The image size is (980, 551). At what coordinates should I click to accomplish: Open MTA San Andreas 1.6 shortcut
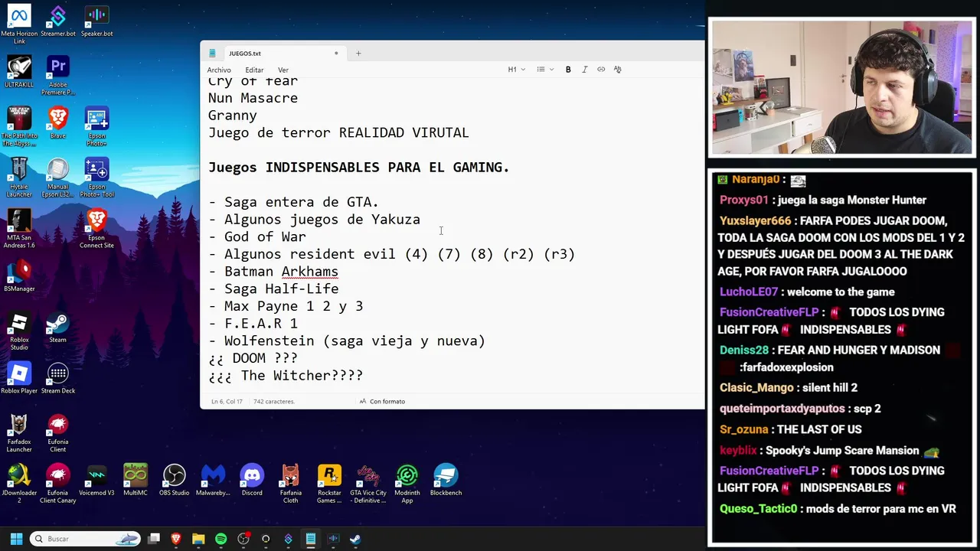click(19, 229)
